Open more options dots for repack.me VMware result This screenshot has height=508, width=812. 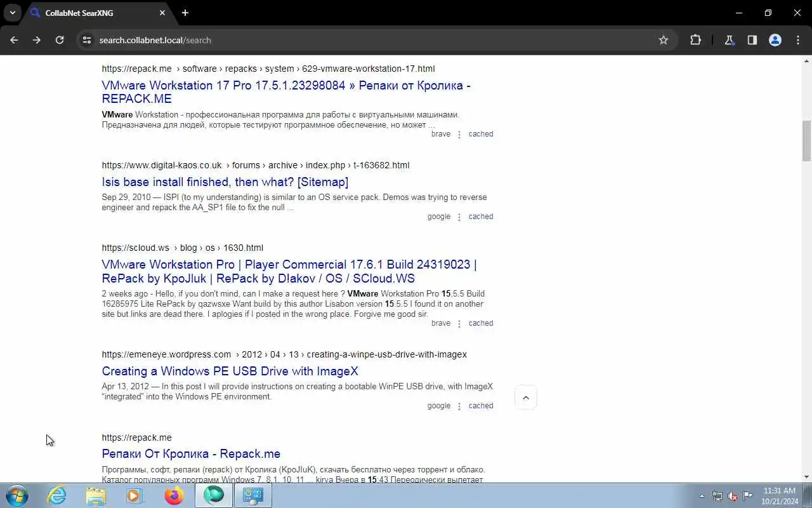click(459, 135)
